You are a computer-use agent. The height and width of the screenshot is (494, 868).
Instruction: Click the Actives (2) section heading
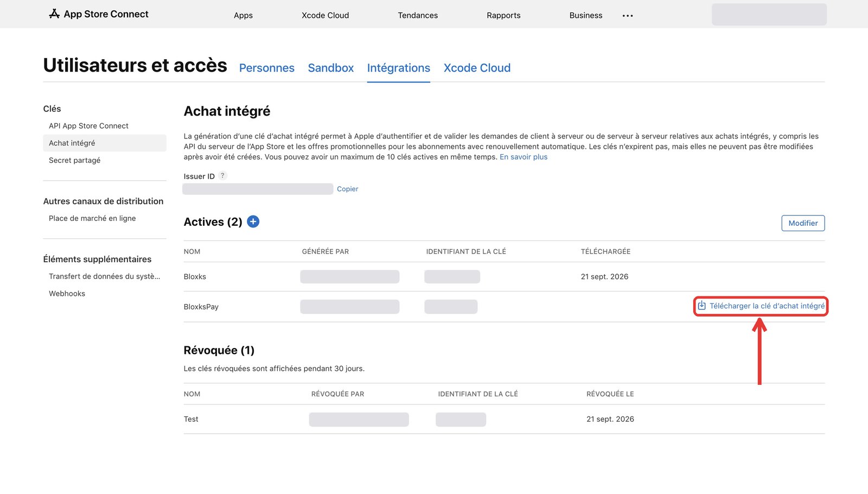click(x=213, y=222)
